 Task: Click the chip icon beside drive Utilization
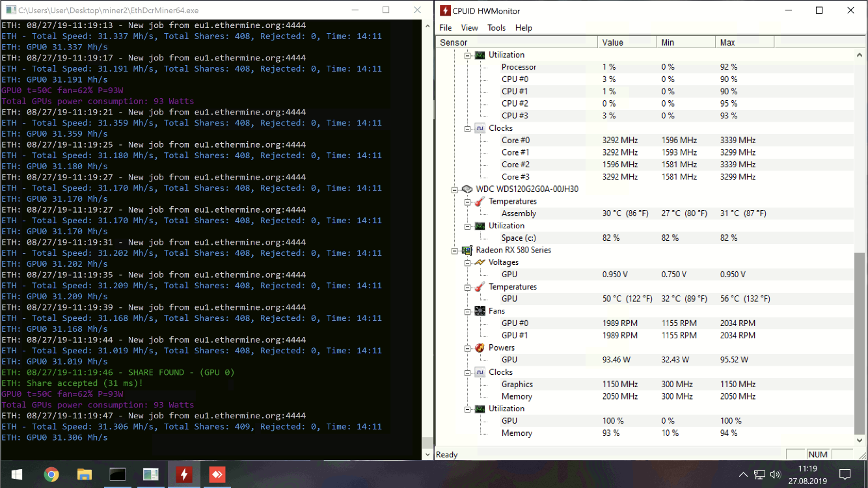[480, 226]
